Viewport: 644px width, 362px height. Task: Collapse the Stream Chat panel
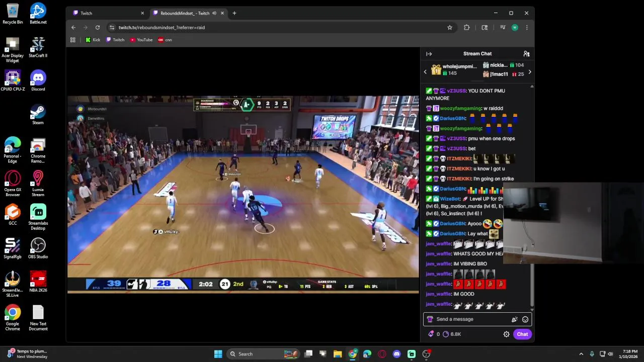click(429, 54)
